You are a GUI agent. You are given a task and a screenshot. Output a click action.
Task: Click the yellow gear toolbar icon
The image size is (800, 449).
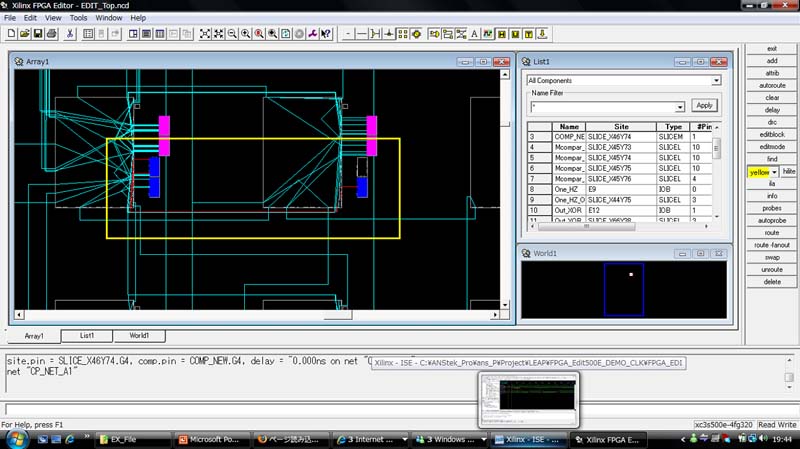tap(416, 34)
